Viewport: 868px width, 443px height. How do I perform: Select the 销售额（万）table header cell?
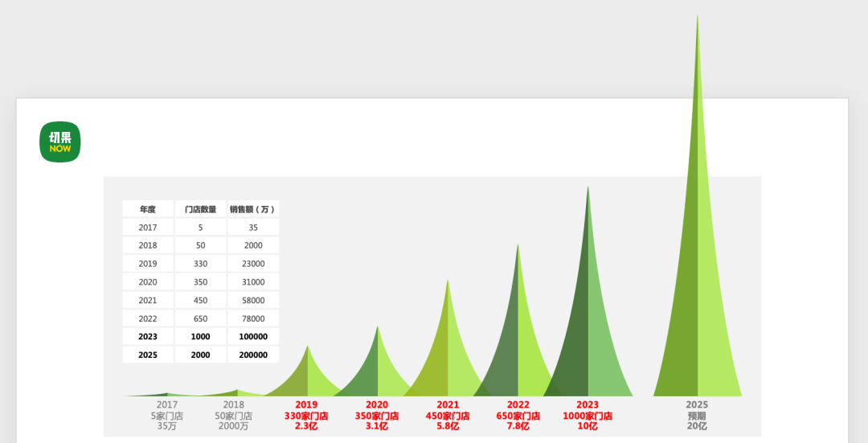[253, 209]
